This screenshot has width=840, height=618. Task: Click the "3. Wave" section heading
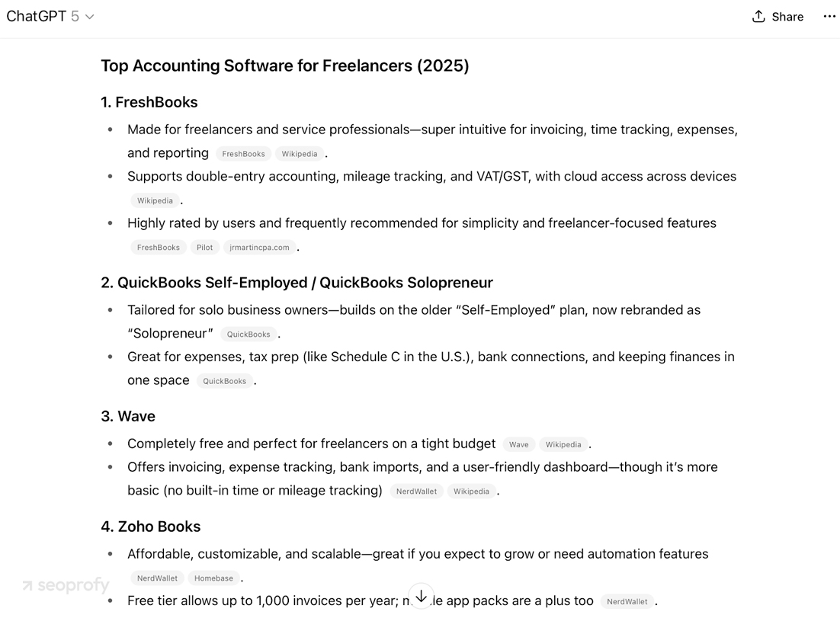coord(128,416)
